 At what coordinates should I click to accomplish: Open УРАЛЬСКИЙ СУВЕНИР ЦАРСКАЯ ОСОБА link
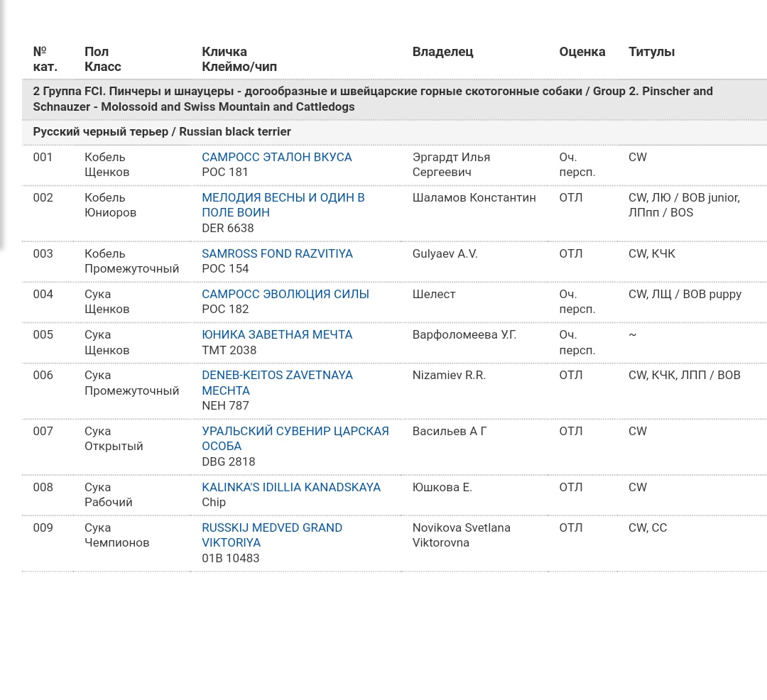(x=295, y=439)
